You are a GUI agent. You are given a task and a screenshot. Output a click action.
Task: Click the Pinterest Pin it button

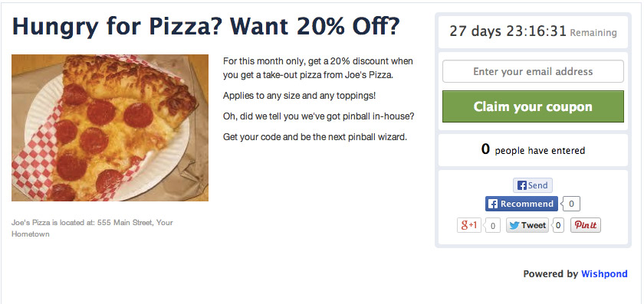click(x=585, y=225)
